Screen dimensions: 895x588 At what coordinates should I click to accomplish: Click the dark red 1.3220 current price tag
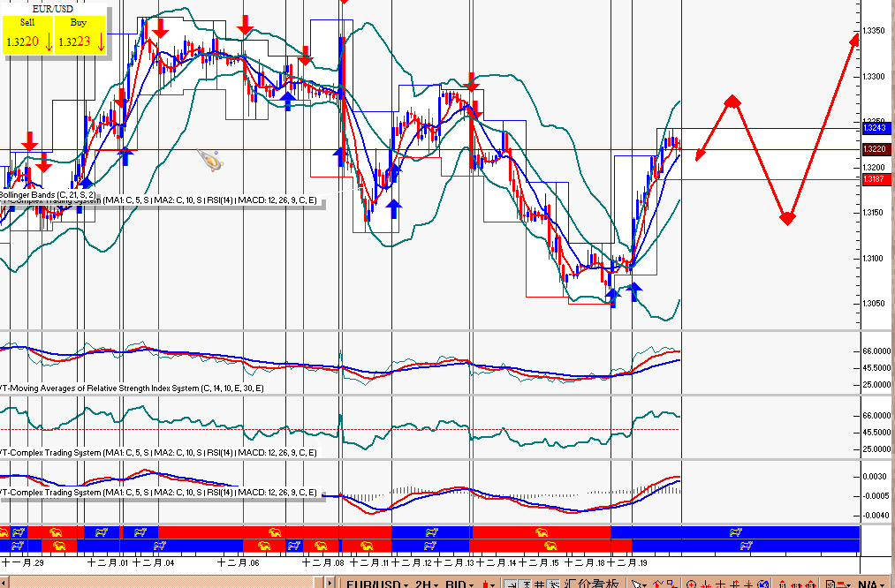point(876,149)
